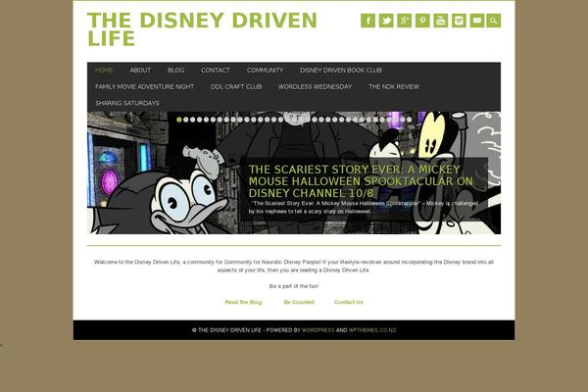This screenshot has height=392, width=588.
Task: Open the Blog menu item
Action: click(x=175, y=71)
